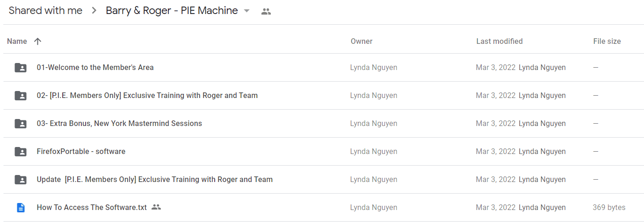The height and width of the screenshot is (224, 644).
Task: Click the shared people icon next to the folder title
Action: 266,12
